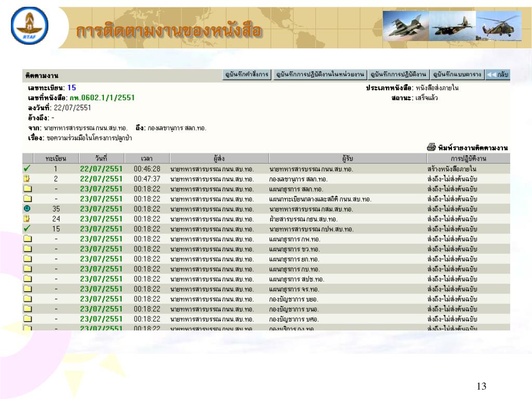Click the ผู้ส่ง column header
This screenshot has height=399, width=532.
tap(219, 158)
